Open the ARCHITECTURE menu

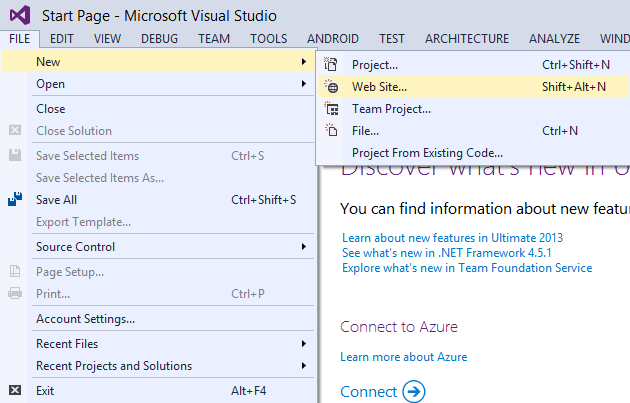point(466,39)
